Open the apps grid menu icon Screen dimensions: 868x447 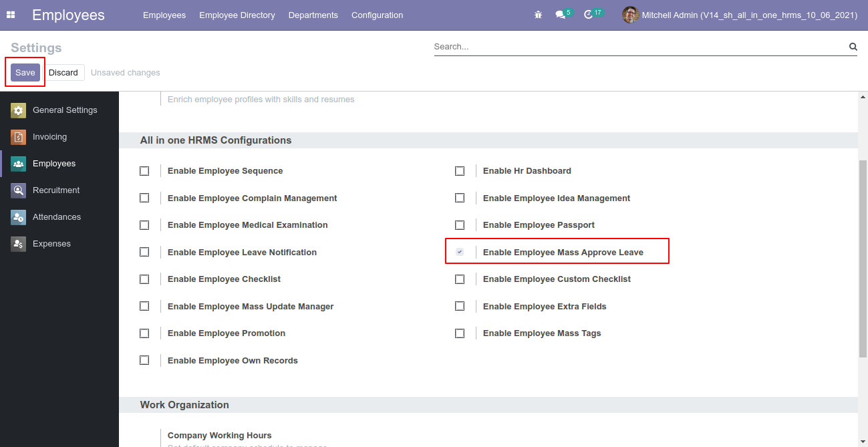tap(11, 15)
